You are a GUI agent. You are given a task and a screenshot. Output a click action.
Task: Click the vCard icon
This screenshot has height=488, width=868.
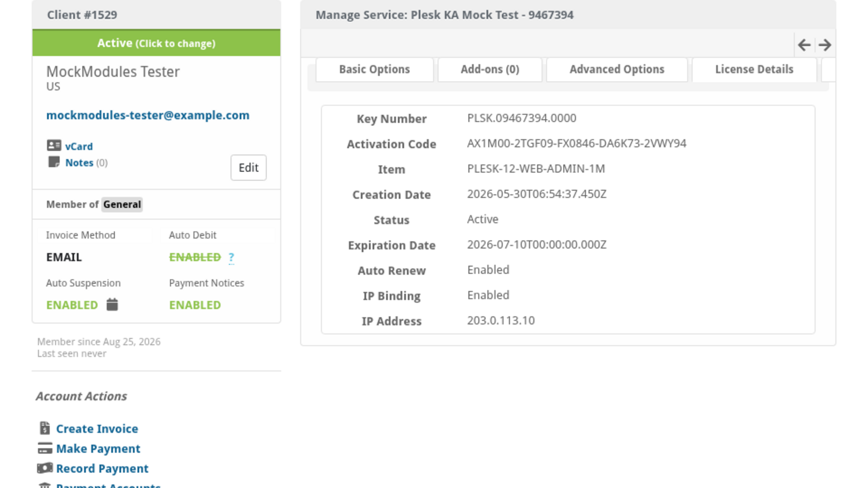[x=54, y=145]
